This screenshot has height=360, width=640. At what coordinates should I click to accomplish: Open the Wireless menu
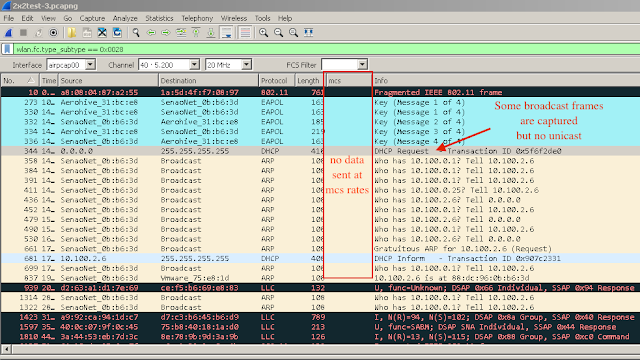pyautogui.click(x=234, y=18)
